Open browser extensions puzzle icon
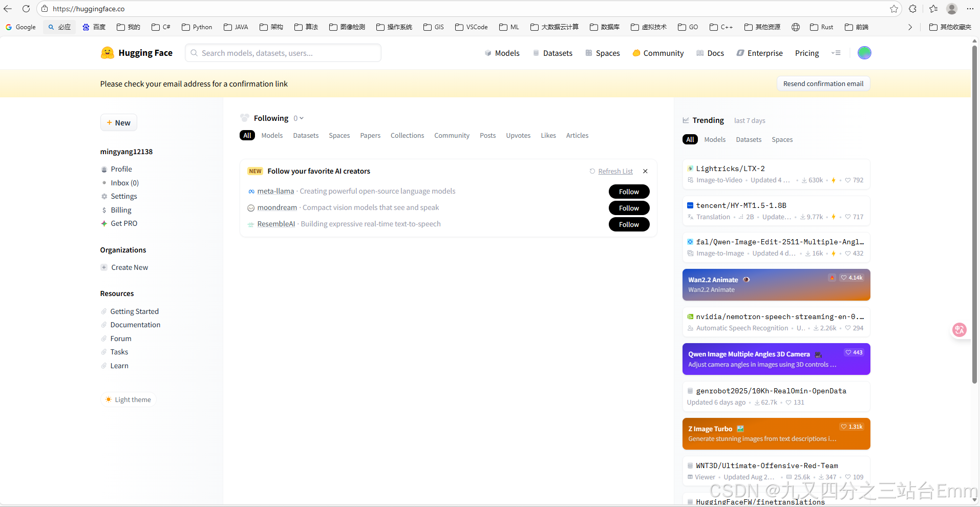Viewport: 980px width, 507px height. (912, 9)
